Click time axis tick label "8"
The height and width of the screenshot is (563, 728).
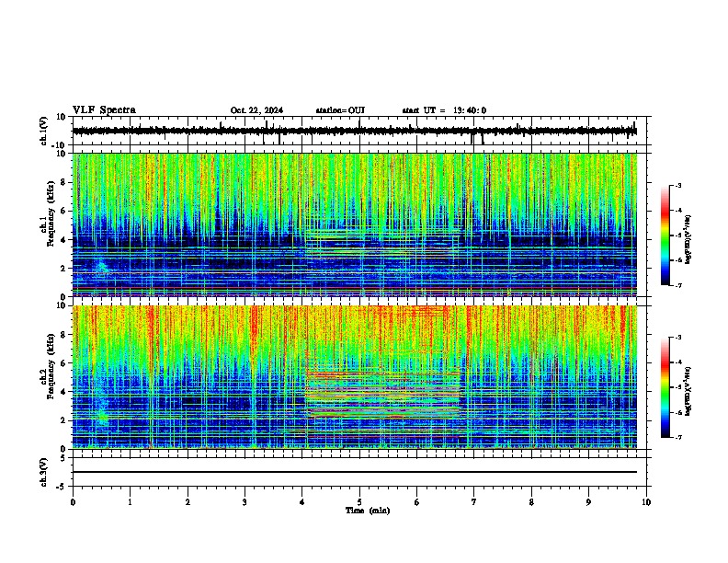[531, 502]
